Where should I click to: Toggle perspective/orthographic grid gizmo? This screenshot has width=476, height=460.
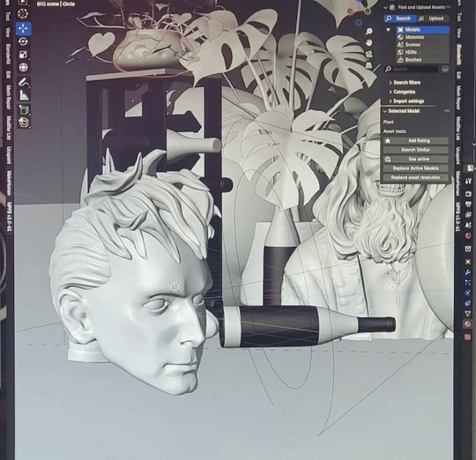click(369, 65)
